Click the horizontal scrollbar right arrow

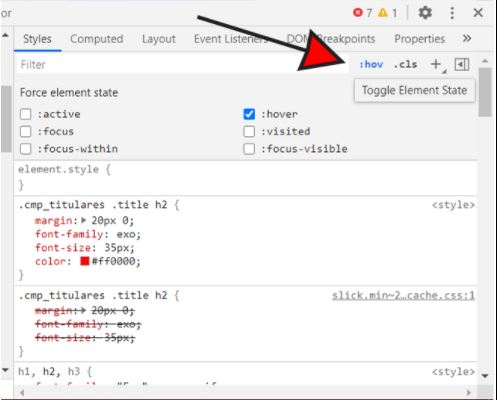point(469,393)
